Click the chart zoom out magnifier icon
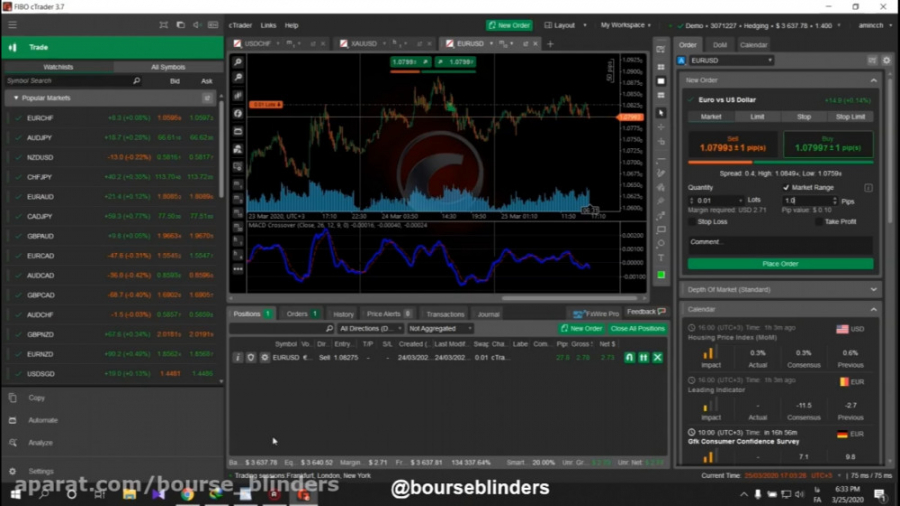Viewport: 900px width, 506px height. click(238, 77)
